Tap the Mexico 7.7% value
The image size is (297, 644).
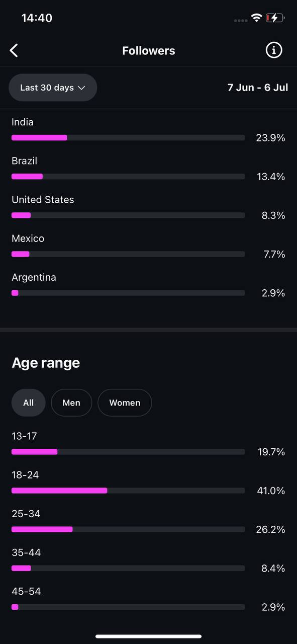274,254
